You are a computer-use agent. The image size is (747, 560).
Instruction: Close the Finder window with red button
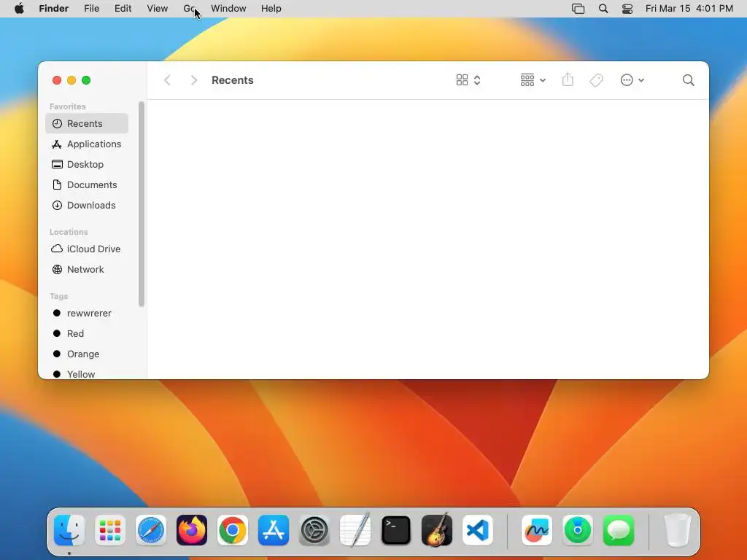click(x=57, y=80)
